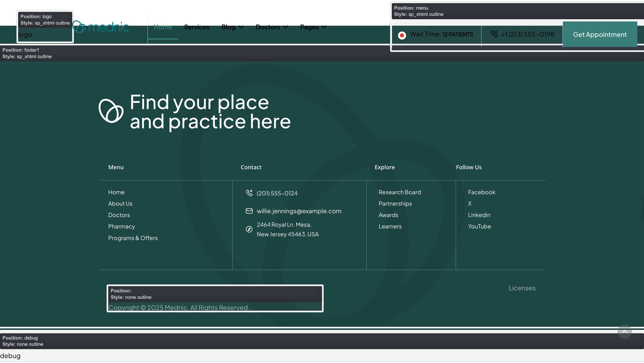The height and width of the screenshot is (363, 644).
Task: Click the willie.jennings@example.com email link
Action: (x=299, y=211)
